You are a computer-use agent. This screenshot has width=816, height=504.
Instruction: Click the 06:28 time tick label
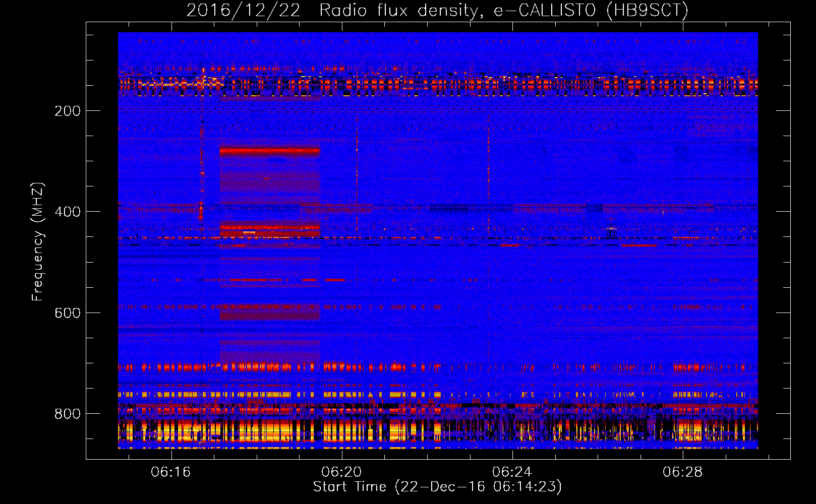coord(683,472)
